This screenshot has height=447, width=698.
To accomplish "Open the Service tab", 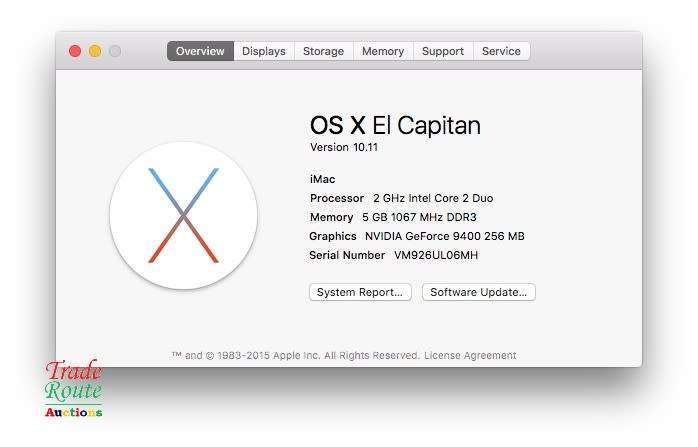I will click(x=501, y=51).
